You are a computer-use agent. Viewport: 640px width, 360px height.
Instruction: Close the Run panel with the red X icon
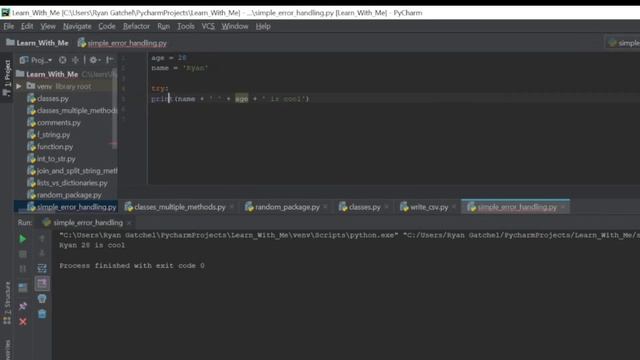[x=23, y=322]
